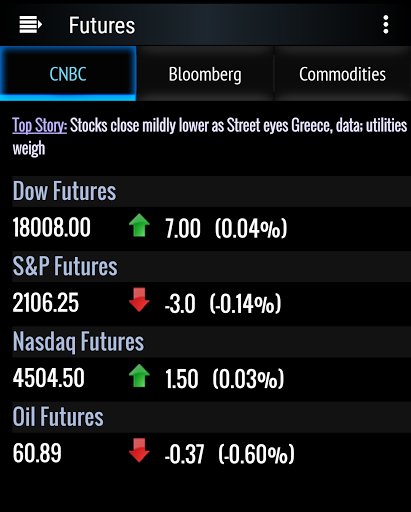Click the Dow price 18008.00
The height and width of the screenshot is (512, 411).
click(x=52, y=227)
